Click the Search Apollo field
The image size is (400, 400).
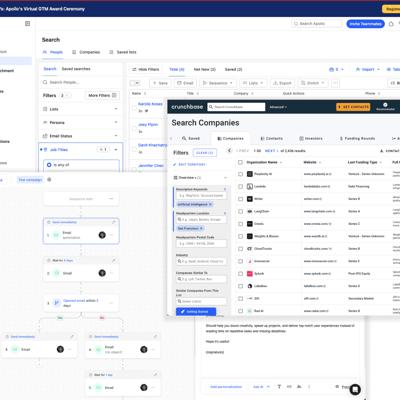tap(317, 24)
